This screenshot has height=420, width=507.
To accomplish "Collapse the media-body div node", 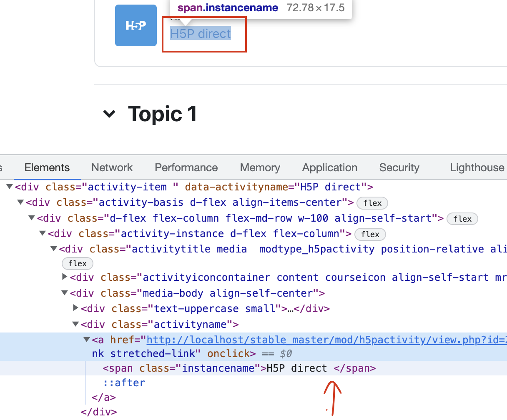I will [x=65, y=293].
